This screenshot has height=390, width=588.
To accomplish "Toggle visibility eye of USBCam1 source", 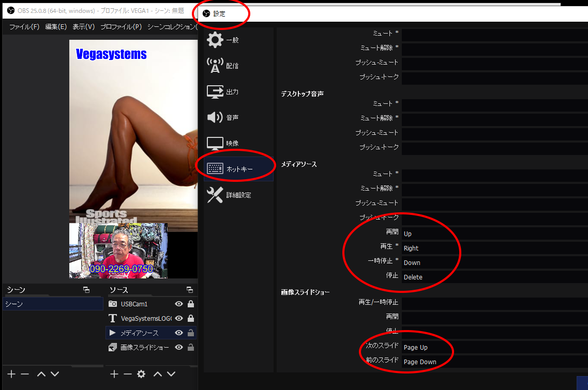I will coord(179,304).
